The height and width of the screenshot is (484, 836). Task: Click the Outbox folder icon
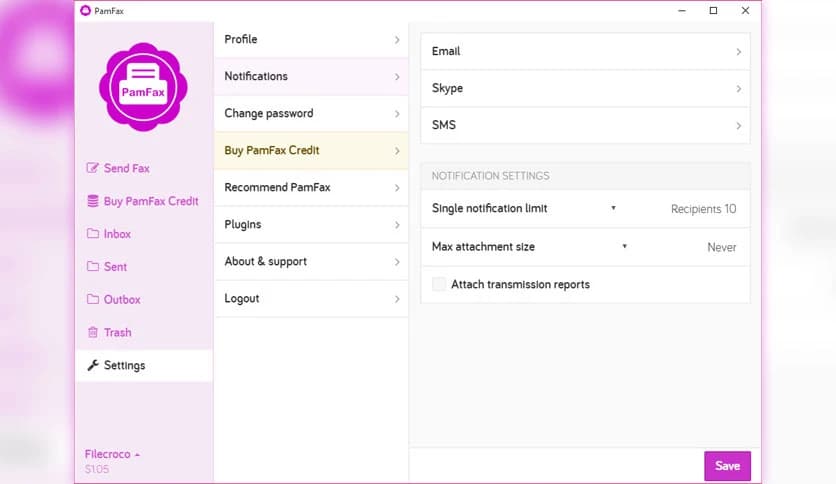[x=93, y=300]
